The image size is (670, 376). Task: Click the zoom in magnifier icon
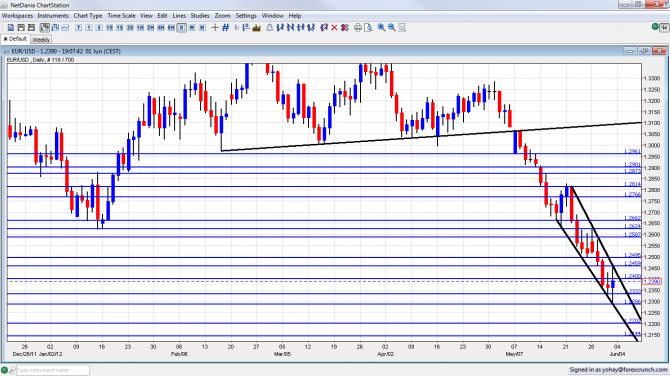tap(381, 27)
